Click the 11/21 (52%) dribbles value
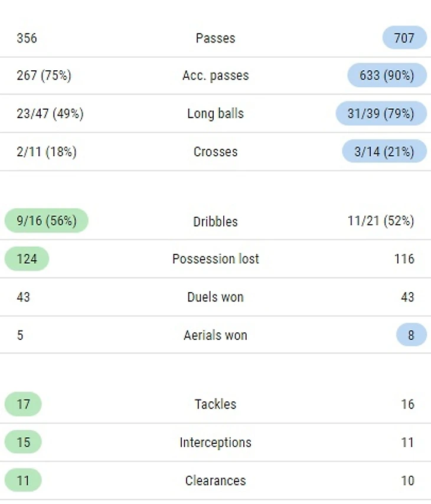This screenshot has width=431, height=504. (381, 221)
